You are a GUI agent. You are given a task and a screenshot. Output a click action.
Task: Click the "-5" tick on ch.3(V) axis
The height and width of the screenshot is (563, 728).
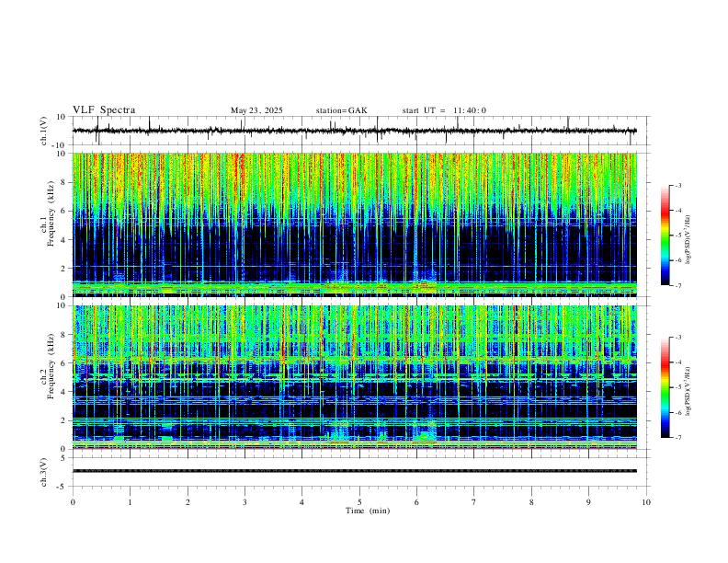[x=63, y=487]
